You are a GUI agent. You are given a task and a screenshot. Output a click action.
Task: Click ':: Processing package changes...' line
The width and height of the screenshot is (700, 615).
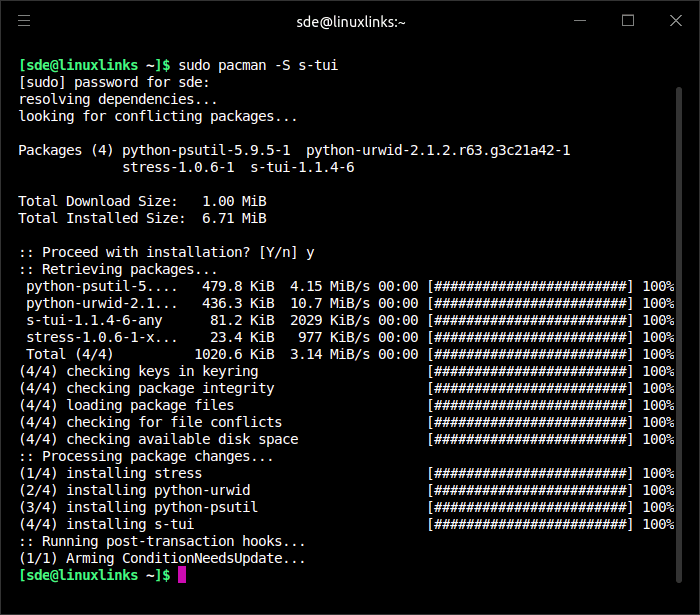pyautogui.click(x=146, y=456)
